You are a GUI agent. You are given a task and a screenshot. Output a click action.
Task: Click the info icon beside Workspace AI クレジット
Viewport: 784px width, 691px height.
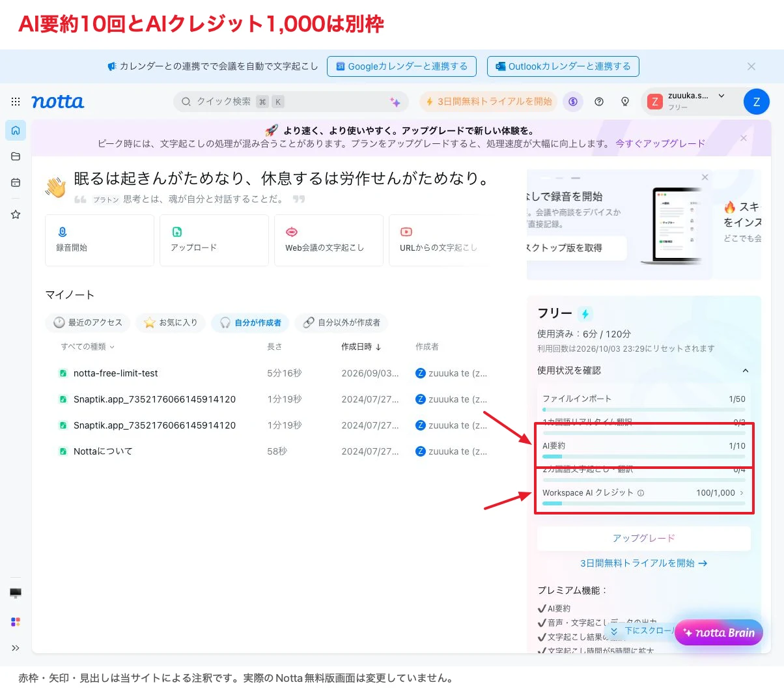(641, 493)
